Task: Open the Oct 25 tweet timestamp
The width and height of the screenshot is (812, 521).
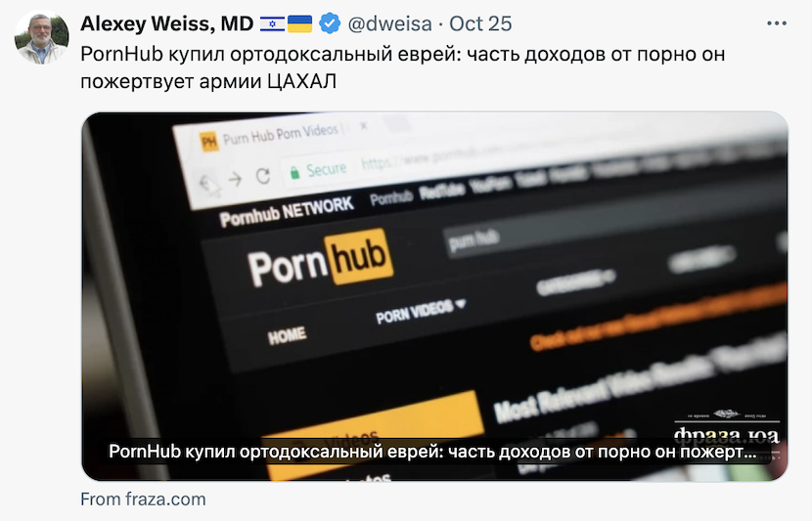Action: 480,23
